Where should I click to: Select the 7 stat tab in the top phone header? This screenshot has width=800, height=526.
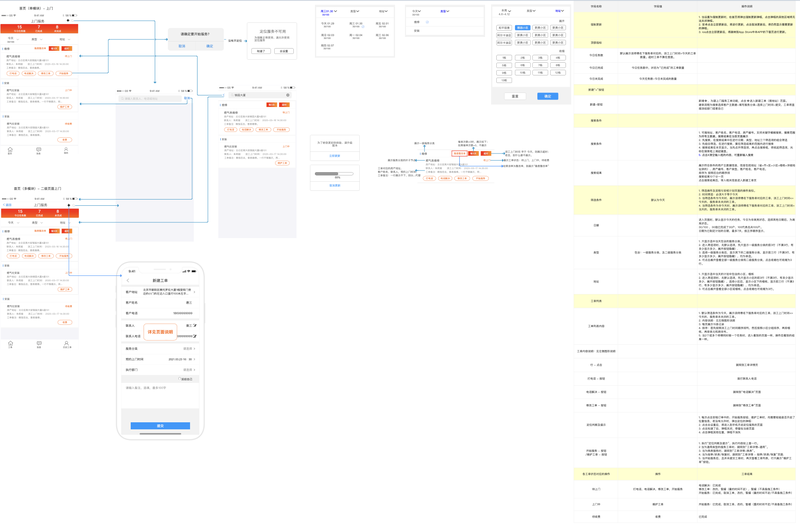point(39,28)
